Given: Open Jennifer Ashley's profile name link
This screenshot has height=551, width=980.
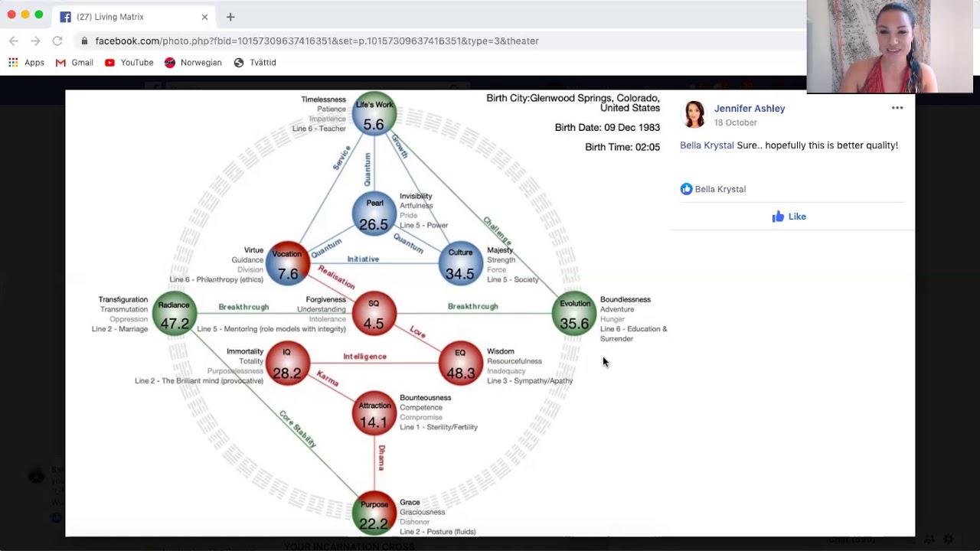Looking at the screenshot, I should (750, 109).
